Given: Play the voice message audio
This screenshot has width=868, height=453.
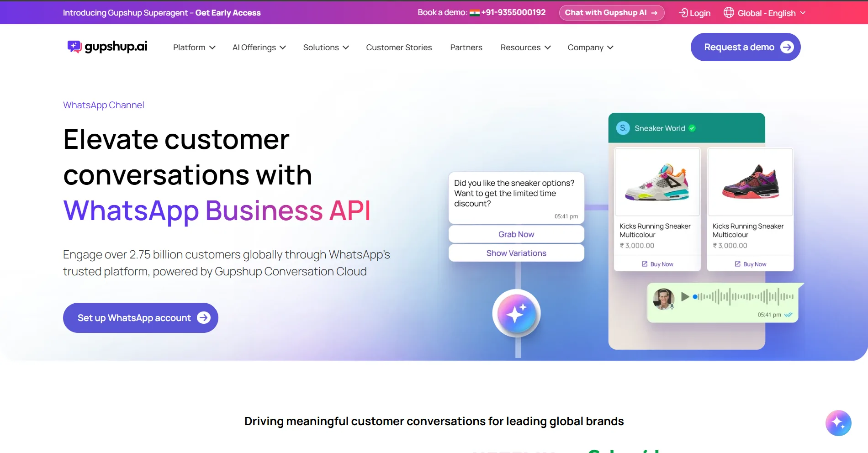Looking at the screenshot, I should (x=685, y=297).
